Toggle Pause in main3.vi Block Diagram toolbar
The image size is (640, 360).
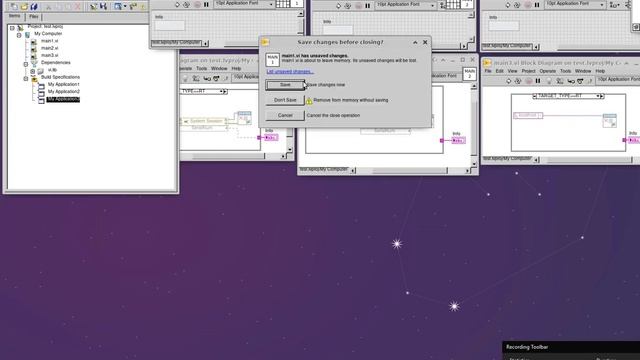coord(538,81)
